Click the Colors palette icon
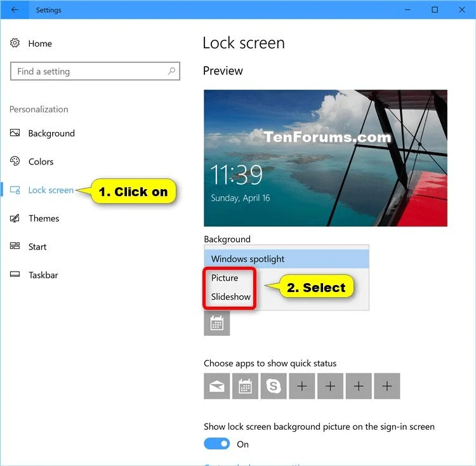Screen dimensions: 476x466 pyautogui.click(x=15, y=161)
